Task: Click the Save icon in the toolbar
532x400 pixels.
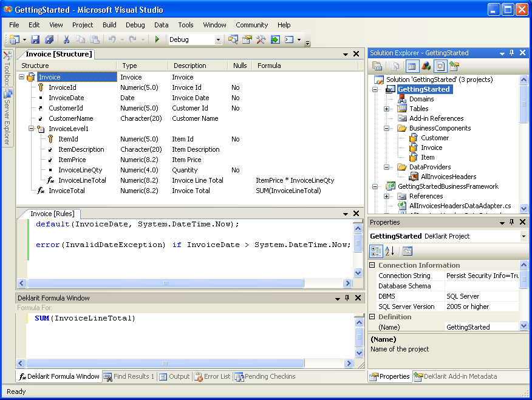Action: tap(35, 39)
